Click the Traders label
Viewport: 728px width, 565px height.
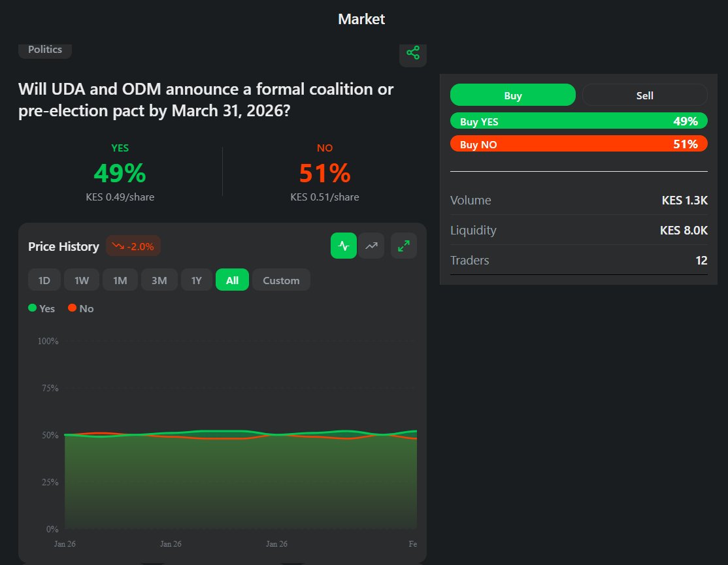point(469,260)
